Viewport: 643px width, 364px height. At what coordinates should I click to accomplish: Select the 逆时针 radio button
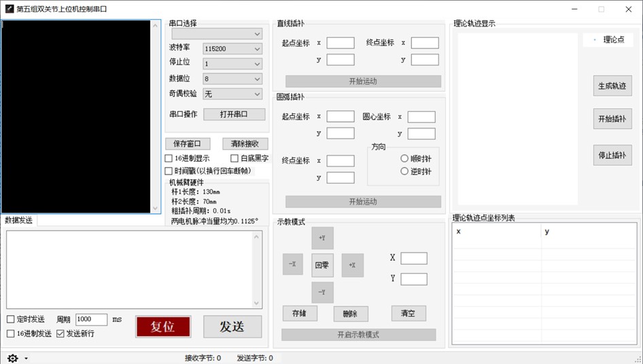pyautogui.click(x=404, y=171)
